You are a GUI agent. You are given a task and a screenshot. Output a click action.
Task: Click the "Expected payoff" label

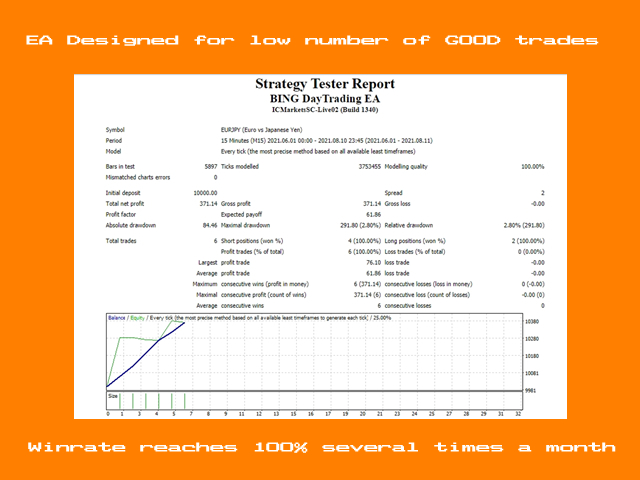coord(242,215)
